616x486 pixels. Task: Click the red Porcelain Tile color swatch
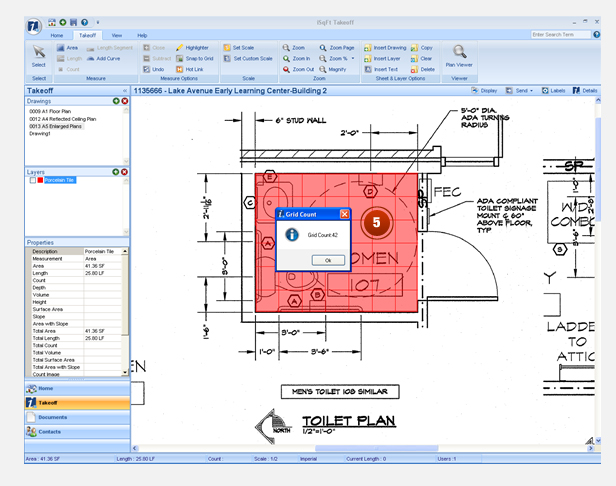point(40,180)
